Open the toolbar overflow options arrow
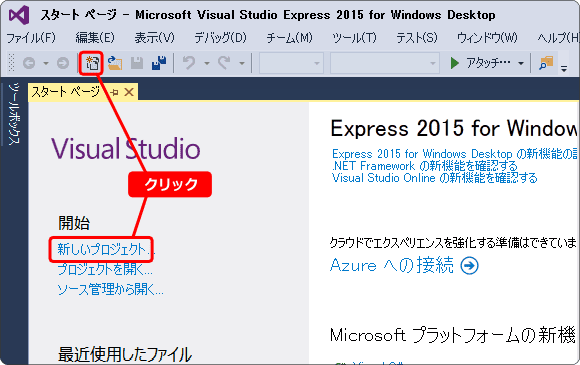The height and width of the screenshot is (365, 580). (x=564, y=68)
